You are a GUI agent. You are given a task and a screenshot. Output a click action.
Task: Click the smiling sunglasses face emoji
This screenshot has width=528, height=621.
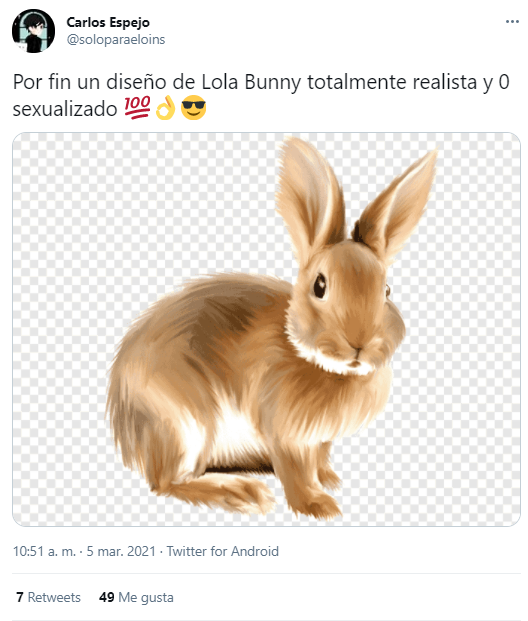(193, 108)
